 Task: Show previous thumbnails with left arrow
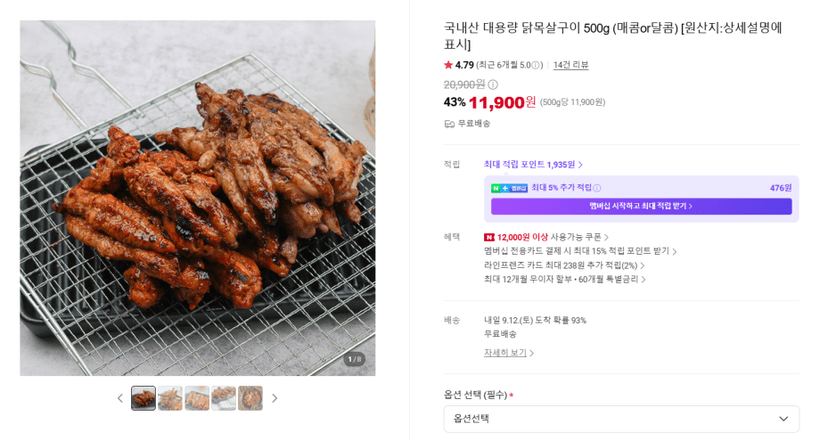point(120,398)
